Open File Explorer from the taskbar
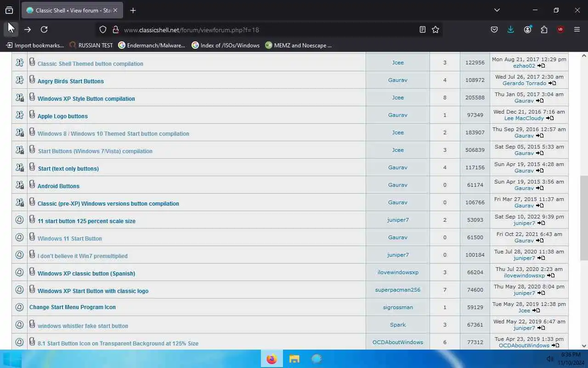The width and height of the screenshot is (588, 368). point(294,359)
